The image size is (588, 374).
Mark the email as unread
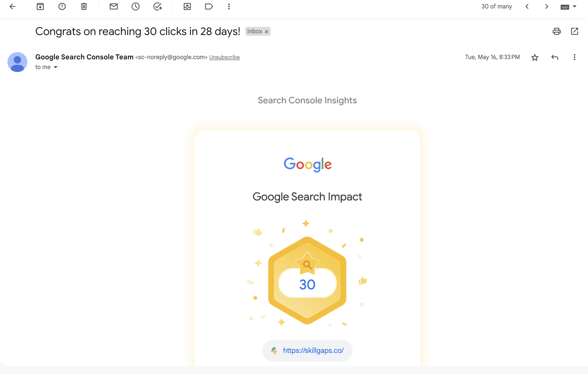point(113,7)
